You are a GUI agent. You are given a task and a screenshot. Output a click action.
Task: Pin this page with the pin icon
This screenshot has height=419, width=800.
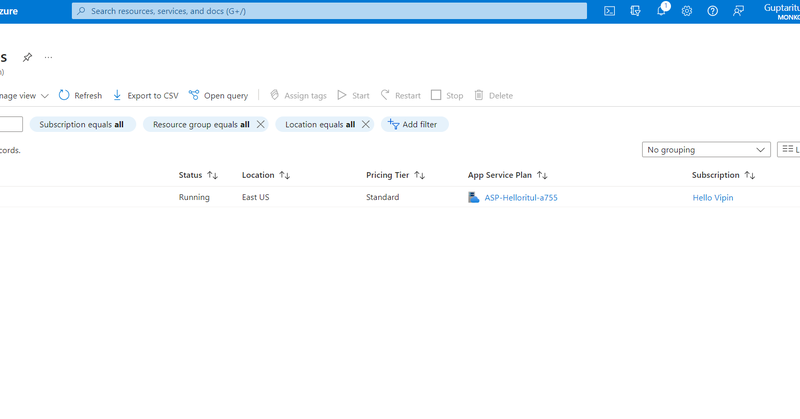pos(27,57)
